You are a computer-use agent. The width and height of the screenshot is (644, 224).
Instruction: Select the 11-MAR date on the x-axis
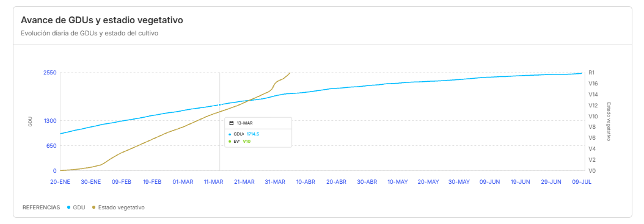[x=214, y=182]
